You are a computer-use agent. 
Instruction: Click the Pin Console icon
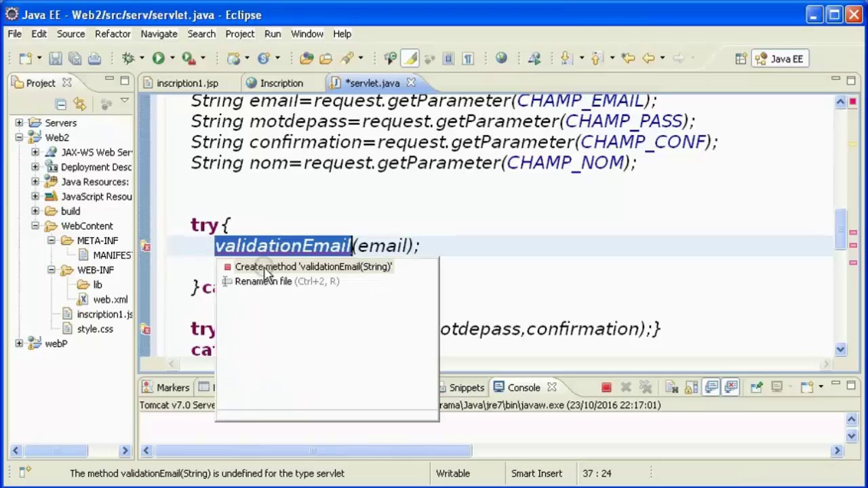point(756,388)
